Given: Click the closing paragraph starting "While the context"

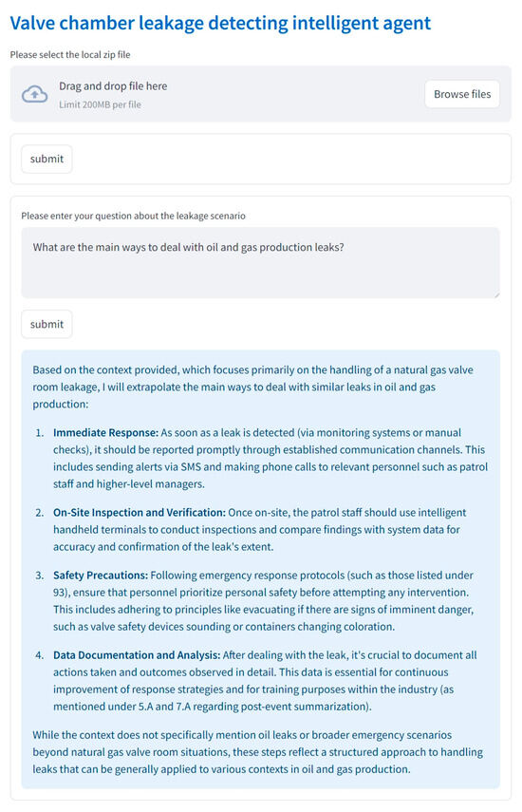Looking at the screenshot, I should tap(257, 752).
